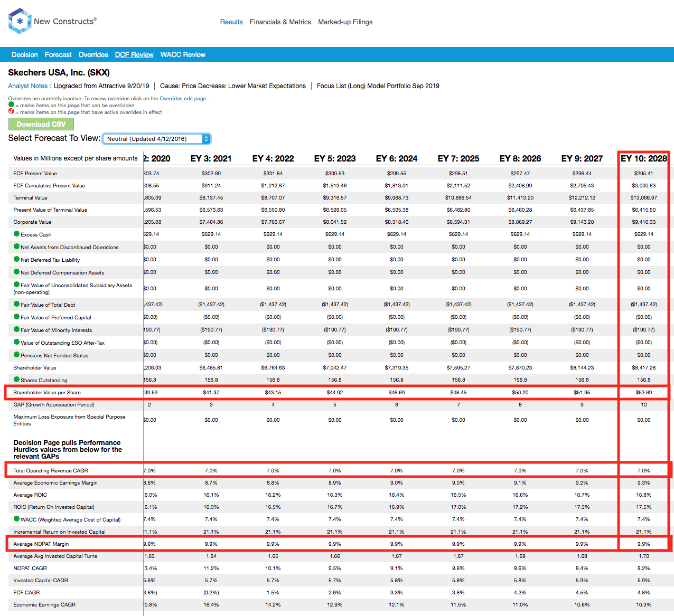The height and width of the screenshot is (616, 674).
Task: Switch to the Forecast tab
Action: pyautogui.click(x=58, y=54)
